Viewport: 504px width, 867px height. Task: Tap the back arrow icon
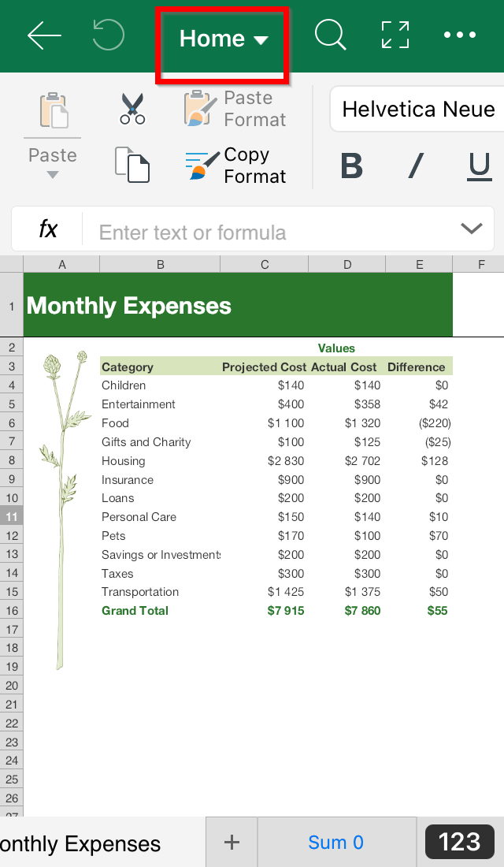coord(44,36)
